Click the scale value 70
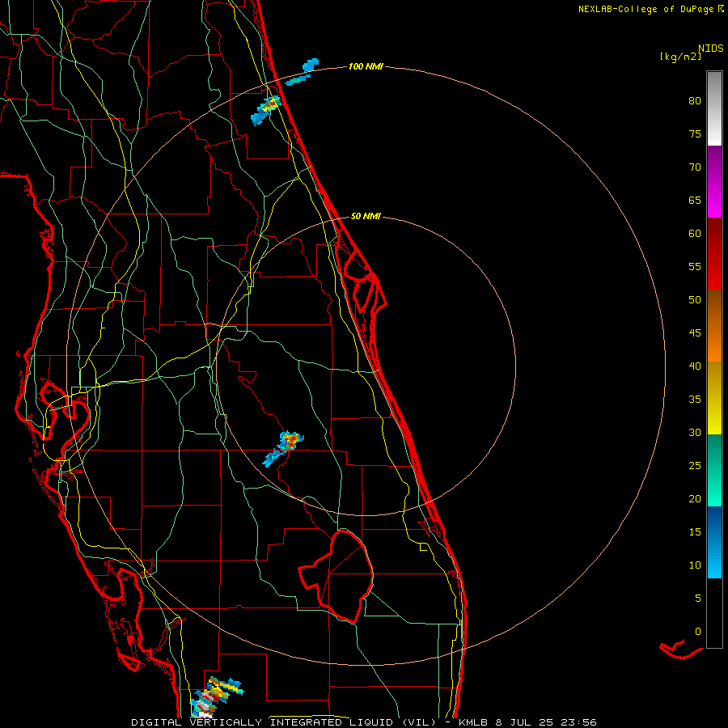 (x=695, y=167)
